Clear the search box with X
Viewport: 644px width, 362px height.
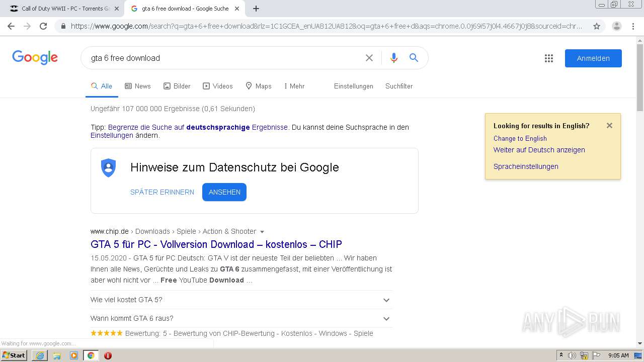(x=369, y=58)
